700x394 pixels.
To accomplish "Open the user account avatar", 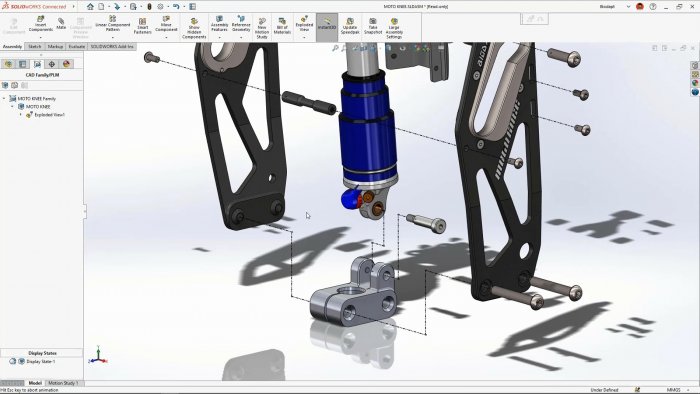I will (x=640, y=7).
